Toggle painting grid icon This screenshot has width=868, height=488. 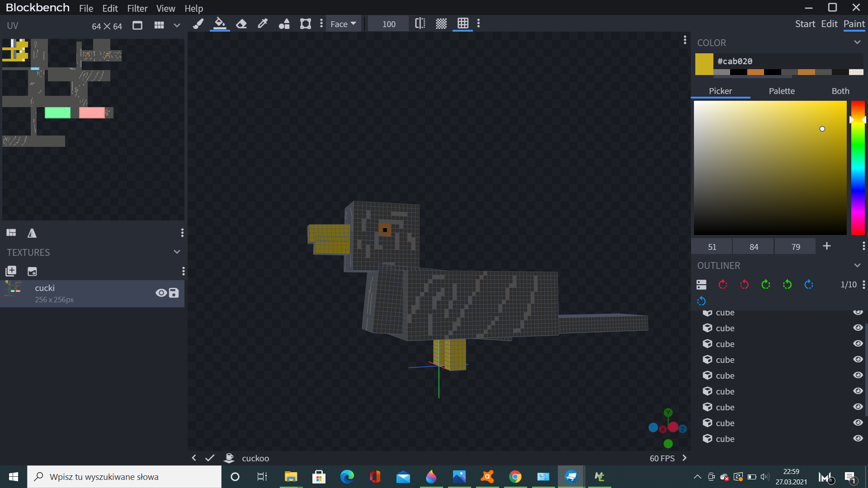coord(462,24)
